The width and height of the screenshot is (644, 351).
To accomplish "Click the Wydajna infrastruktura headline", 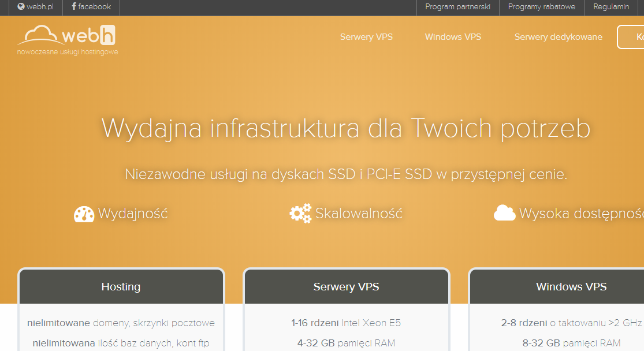I will pos(345,128).
